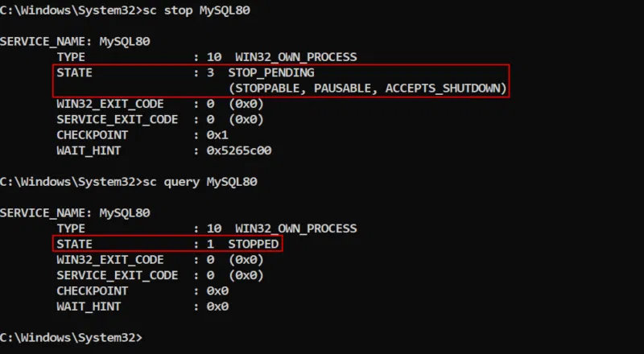Click the CHECKPOINT value 0x0
Screen dimensions: 644x354
point(217,290)
